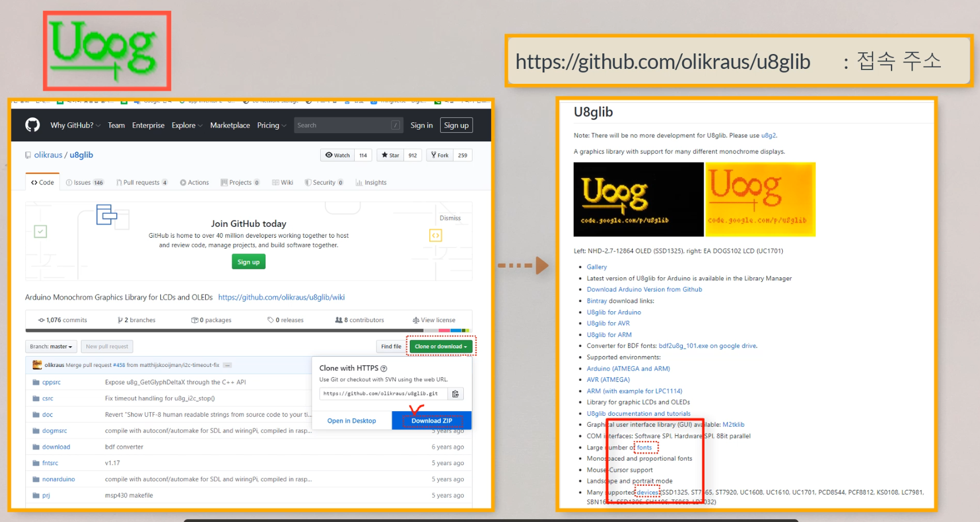Open the Pricing dropdown menu
Image resolution: width=980 pixels, height=522 pixels.
(271, 125)
